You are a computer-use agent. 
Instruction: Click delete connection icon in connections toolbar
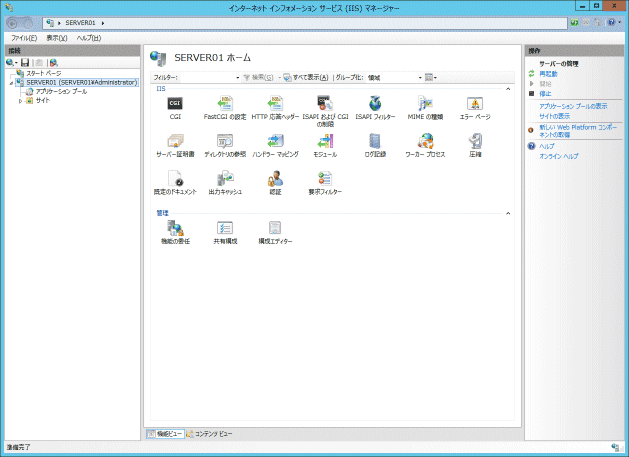(x=53, y=63)
